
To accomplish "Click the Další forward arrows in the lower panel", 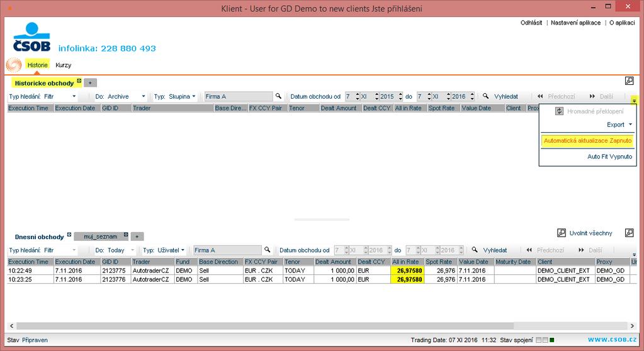I will tap(581, 250).
